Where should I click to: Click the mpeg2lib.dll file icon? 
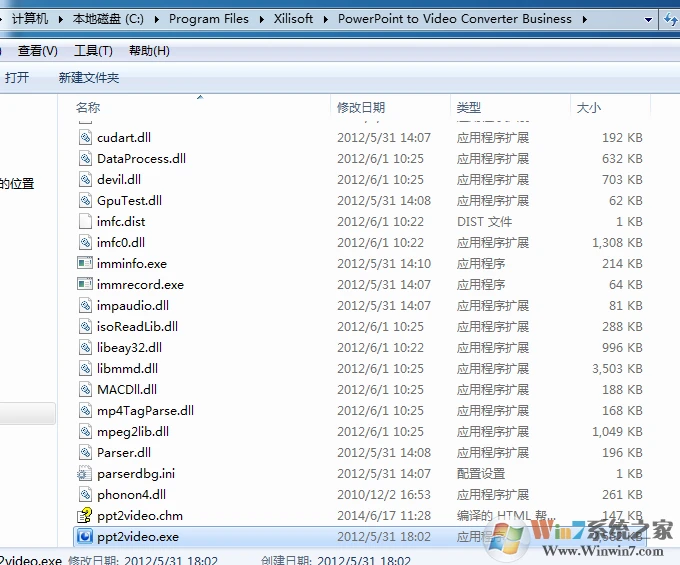tap(85, 431)
